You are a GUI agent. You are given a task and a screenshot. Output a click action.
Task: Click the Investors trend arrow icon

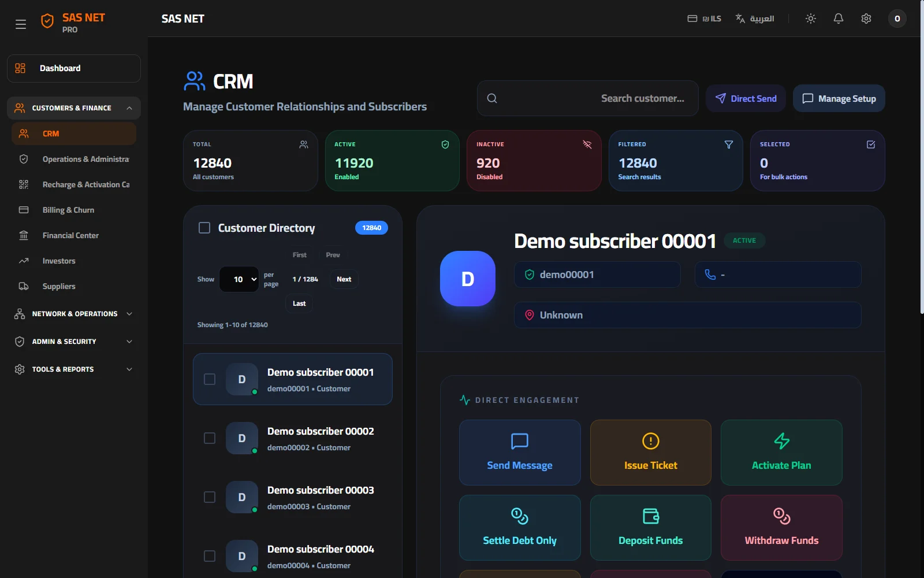pyautogui.click(x=24, y=261)
